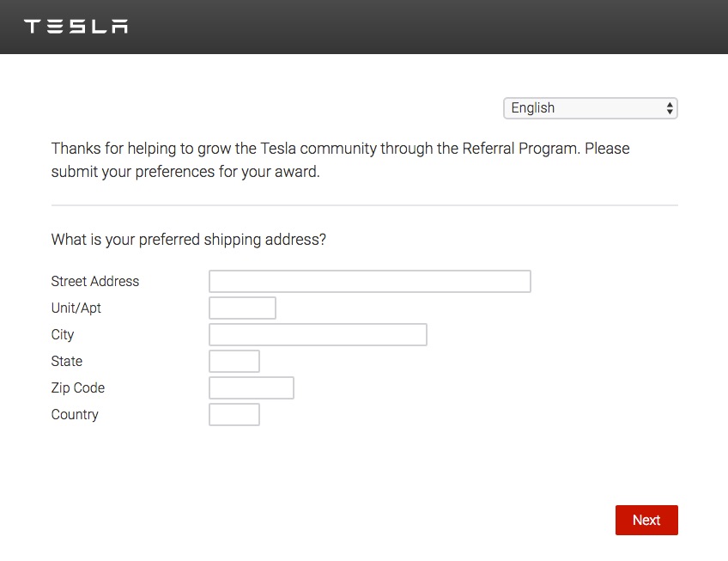Click the State field label
Viewport: 728px width, 561px height.
pyautogui.click(x=67, y=361)
